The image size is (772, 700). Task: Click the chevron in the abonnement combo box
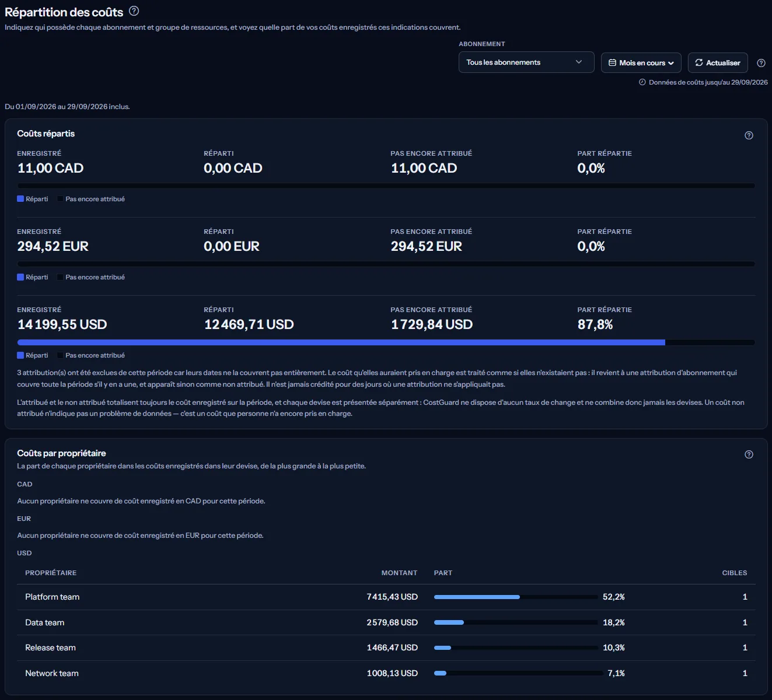[x=579, y=62]
